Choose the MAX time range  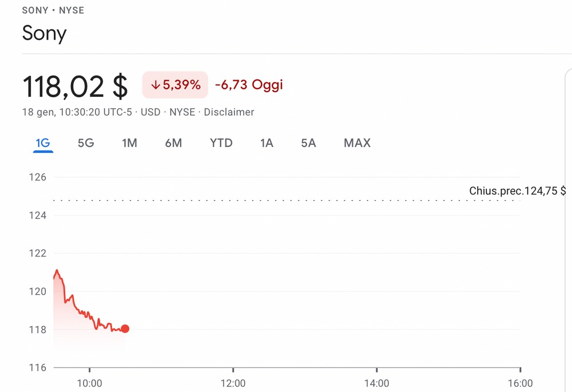[357, 143]
